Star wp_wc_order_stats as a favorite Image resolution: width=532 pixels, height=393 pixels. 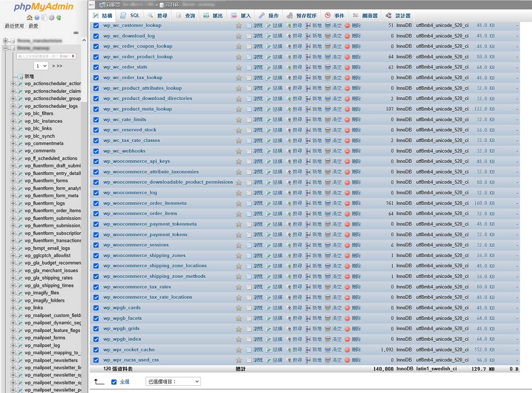[x=239, y=67]
